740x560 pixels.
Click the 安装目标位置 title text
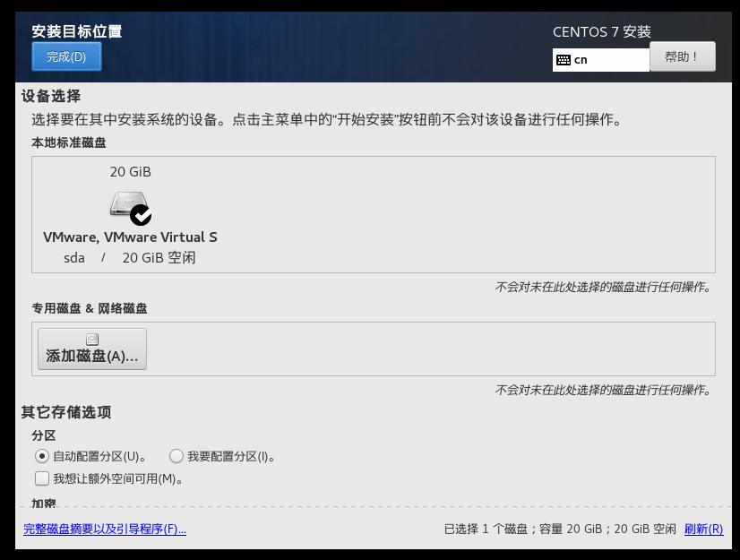coord(77,30)
